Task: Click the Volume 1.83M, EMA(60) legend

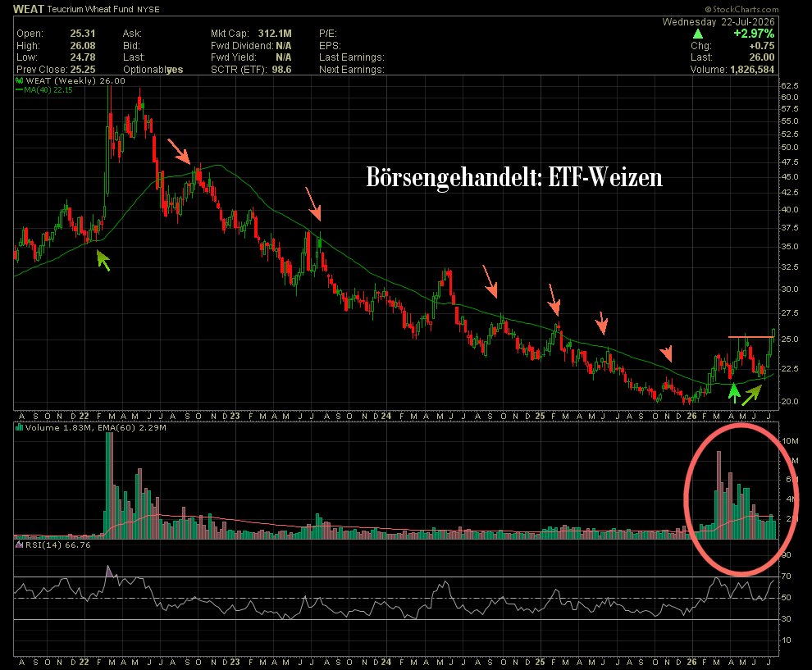Action: point(96,428)
